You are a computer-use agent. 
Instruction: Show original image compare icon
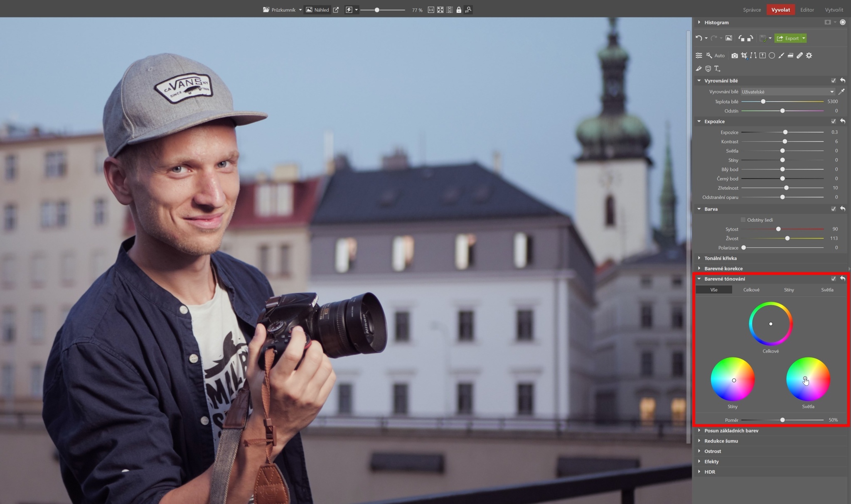pyautogui.click(x=729, y=38)
